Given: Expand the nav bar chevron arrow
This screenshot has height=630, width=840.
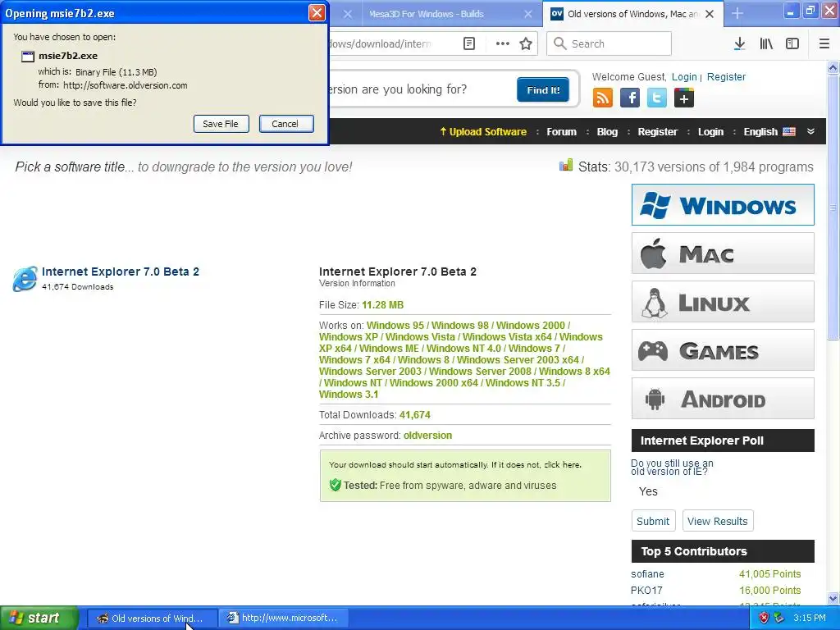Looking at the screenshot, I should 810,131.
